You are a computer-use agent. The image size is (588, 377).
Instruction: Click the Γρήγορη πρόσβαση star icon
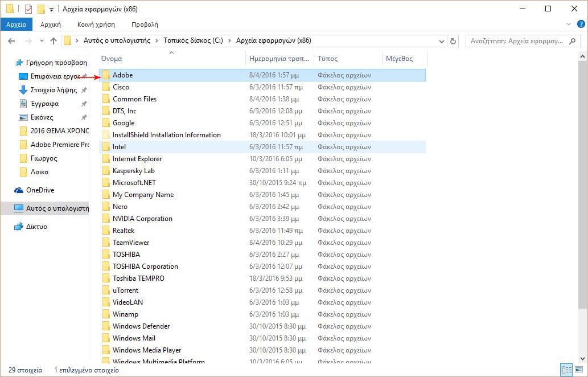19,63
